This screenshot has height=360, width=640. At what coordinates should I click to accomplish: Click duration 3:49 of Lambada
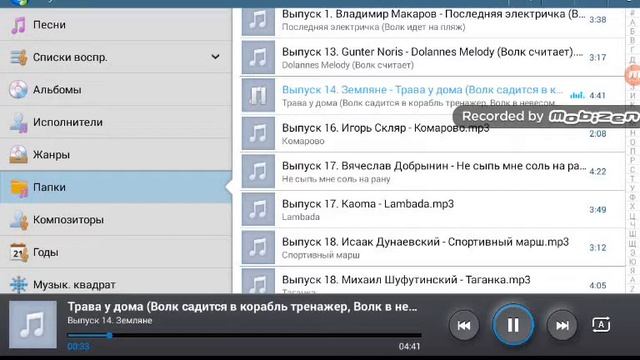click(598, 210)
